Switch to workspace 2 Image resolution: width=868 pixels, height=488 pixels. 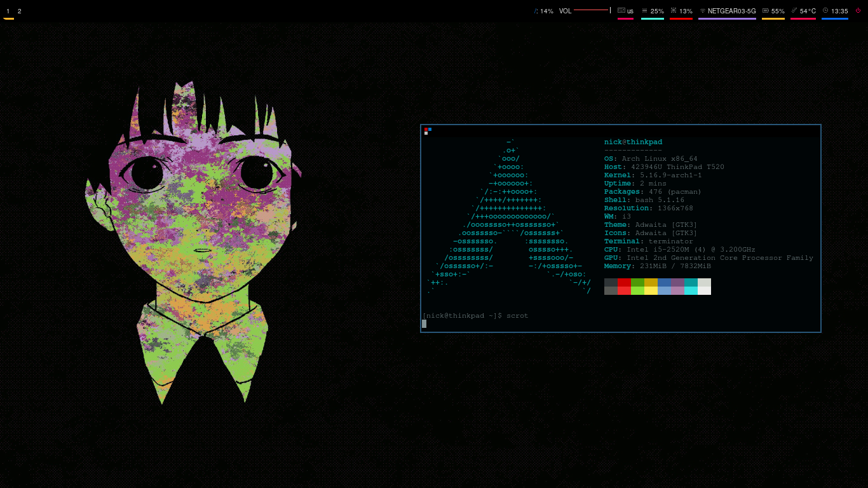coord(20,11)
